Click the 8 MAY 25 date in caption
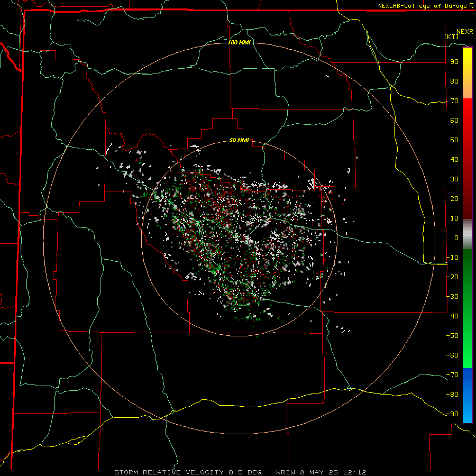The height and width of the screenshot is (476, 476). tap(319, 472)
